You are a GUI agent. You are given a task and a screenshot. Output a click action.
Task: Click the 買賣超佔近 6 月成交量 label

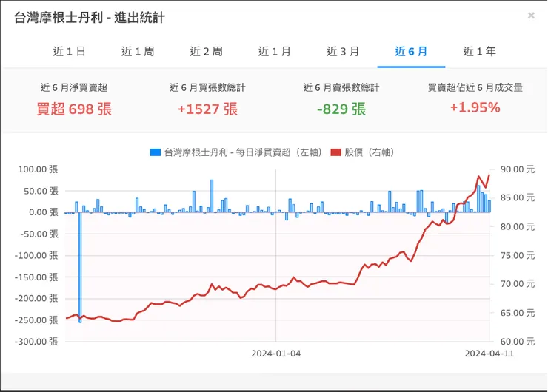(x=475, y=87)
